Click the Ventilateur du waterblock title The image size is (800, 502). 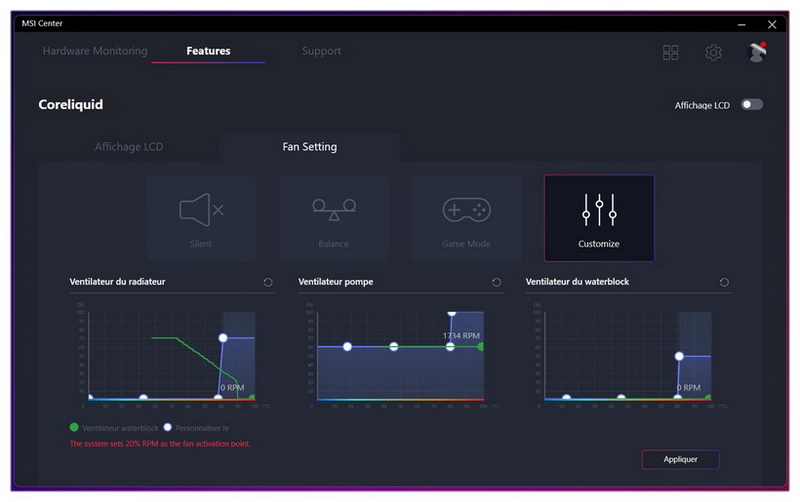point(578,282)
